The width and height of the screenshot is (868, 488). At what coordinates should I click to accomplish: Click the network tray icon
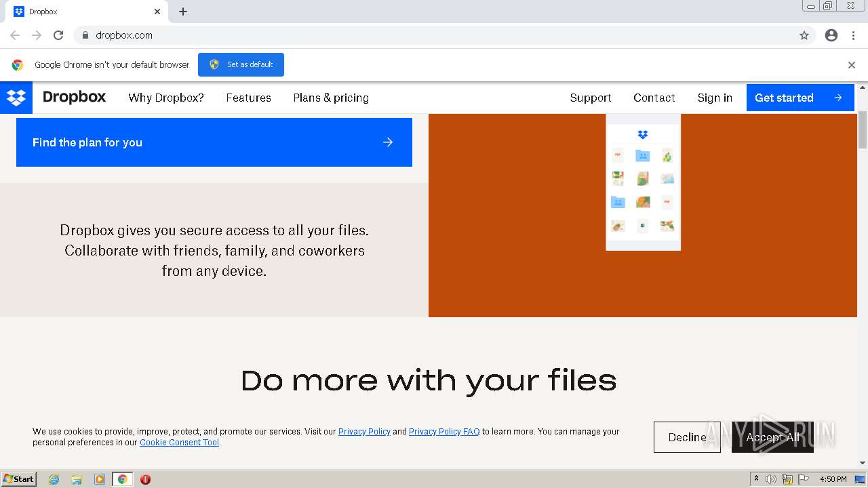coord(787,479)
